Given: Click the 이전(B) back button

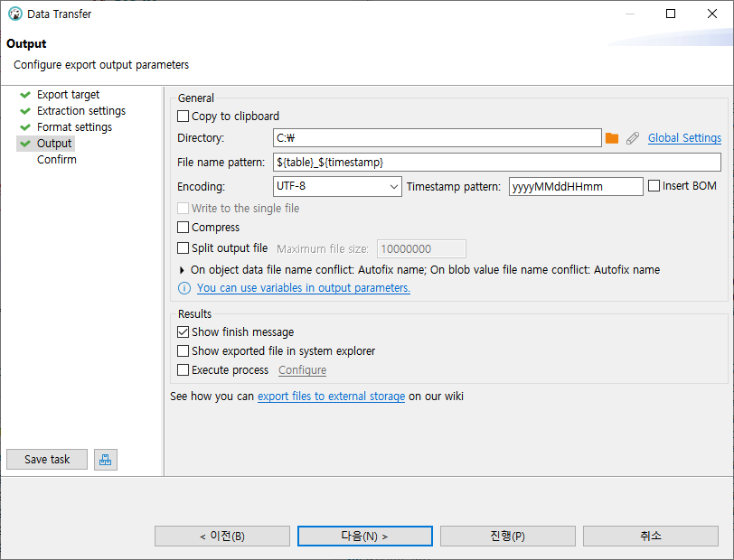Looking at the screenshot, I should (222, 537).
